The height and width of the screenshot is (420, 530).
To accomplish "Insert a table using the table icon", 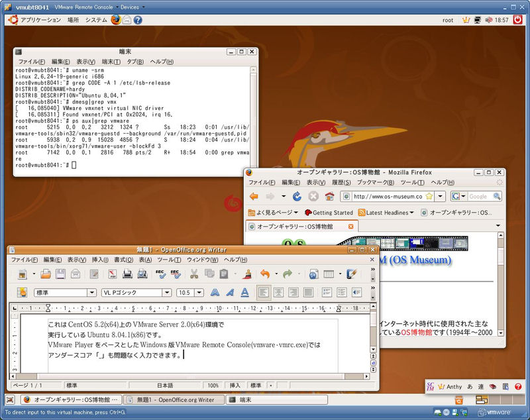I will pos(329,274).
